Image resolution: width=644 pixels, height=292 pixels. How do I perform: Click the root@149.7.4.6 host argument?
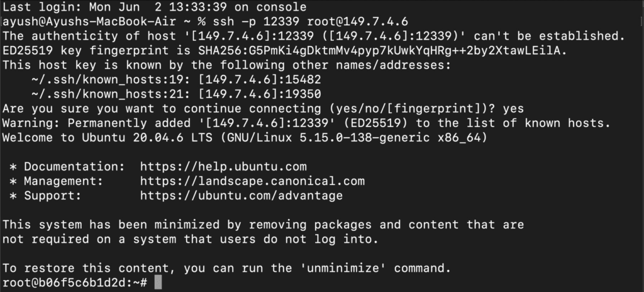tap(358, 21)
